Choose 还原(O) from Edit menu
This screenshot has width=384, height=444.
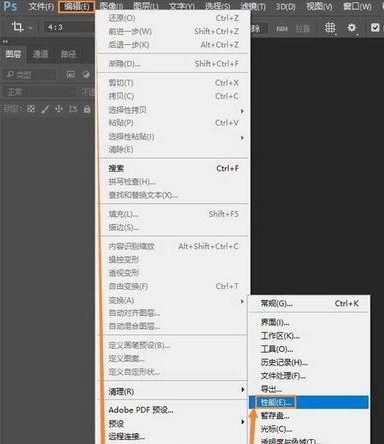click(x=173, y=18)
